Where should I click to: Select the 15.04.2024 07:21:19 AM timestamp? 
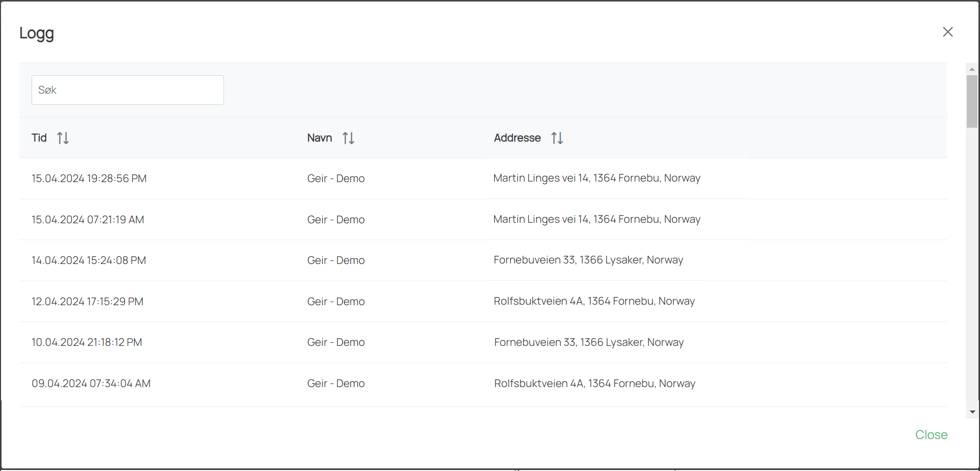click(x=88, y=220)
